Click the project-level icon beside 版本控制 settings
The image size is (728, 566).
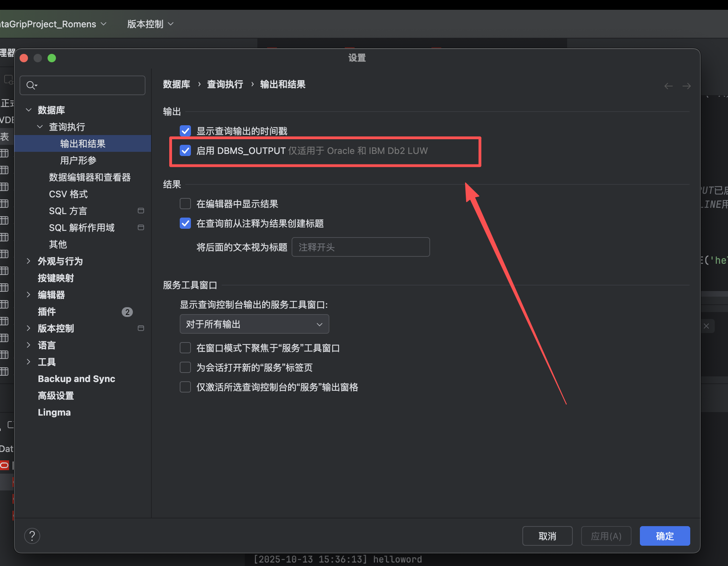coord(141,328)
